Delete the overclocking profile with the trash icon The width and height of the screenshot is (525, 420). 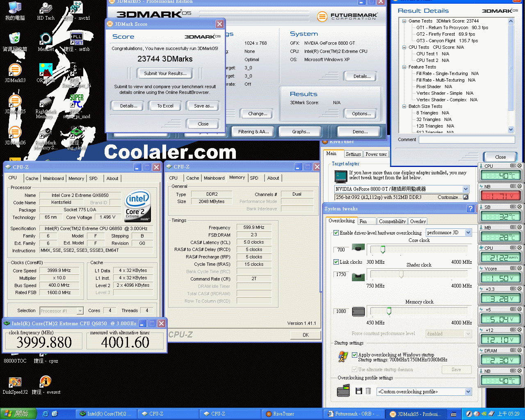tap(368, 391)
